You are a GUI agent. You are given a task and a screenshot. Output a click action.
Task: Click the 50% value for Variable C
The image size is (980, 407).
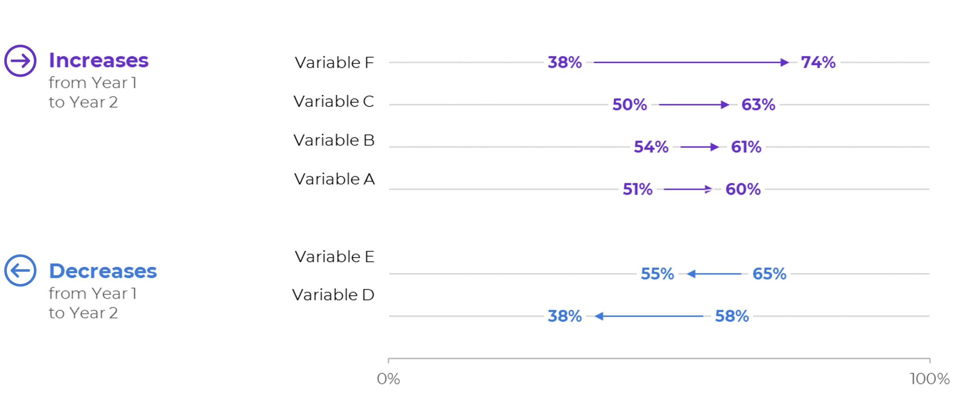[x=630, y=105]
